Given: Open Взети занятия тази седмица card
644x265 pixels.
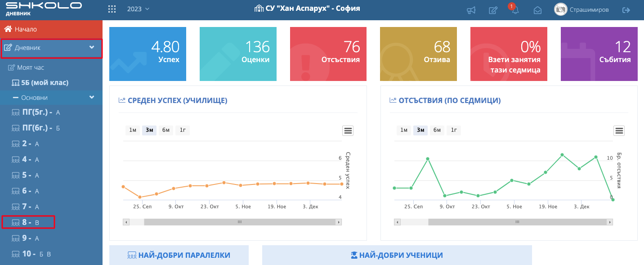Looking at the screenshot, I should [509, 54].
